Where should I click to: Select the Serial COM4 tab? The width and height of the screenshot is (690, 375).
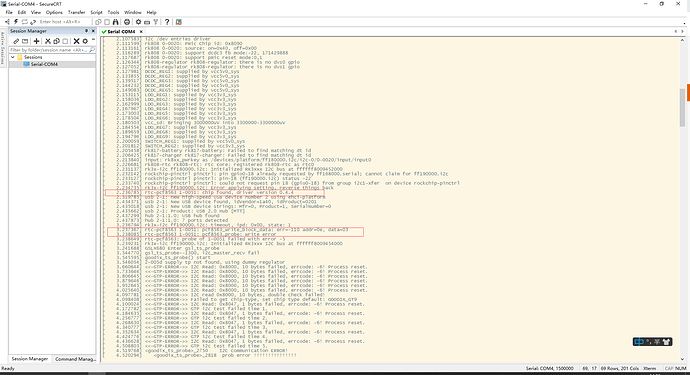[121, 32]
